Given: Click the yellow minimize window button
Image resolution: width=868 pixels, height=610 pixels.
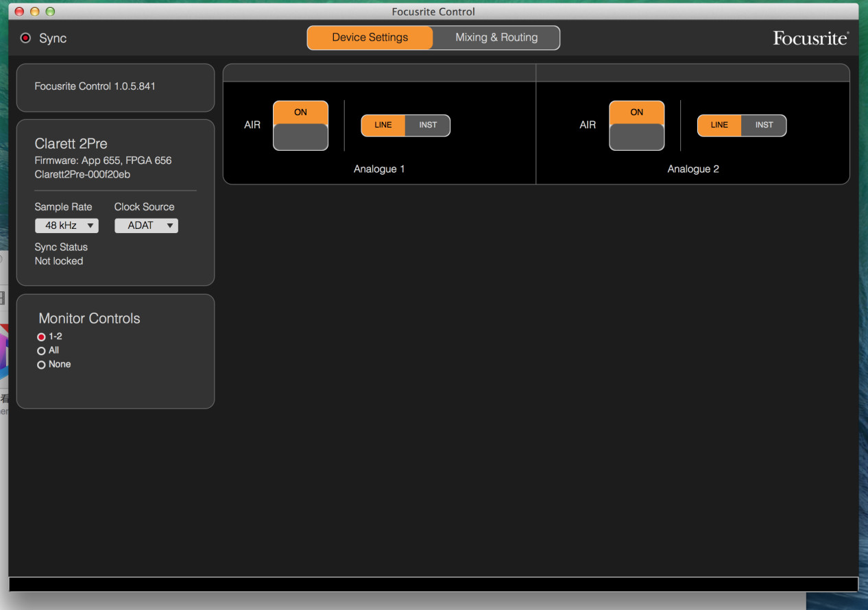Looking at the screenshot, I should tap(34, 12).
